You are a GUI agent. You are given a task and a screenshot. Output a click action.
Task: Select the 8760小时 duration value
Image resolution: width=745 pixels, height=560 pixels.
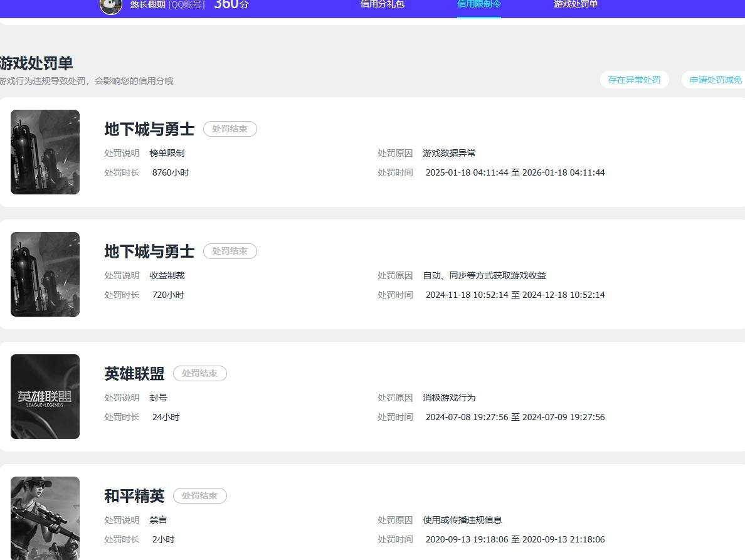171,172
